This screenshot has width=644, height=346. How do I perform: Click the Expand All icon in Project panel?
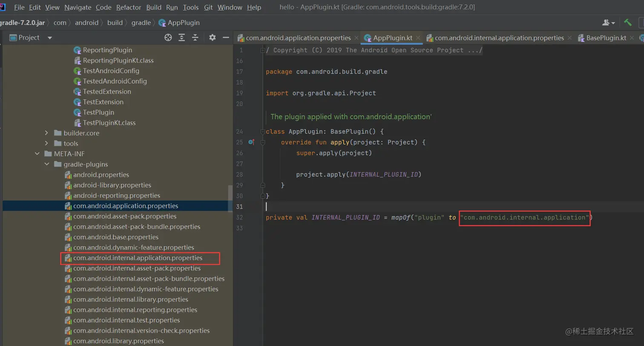[182, 38]
